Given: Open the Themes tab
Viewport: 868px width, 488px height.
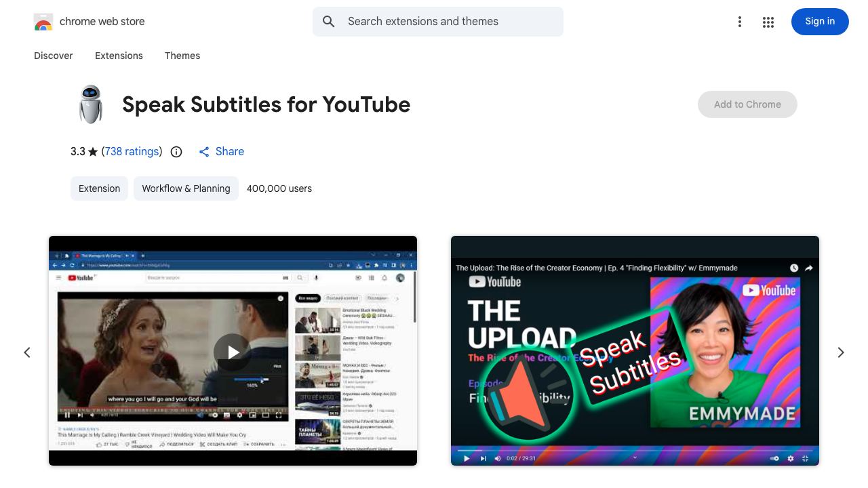Looking at the screenshot, I should click(x=182, y=56).
